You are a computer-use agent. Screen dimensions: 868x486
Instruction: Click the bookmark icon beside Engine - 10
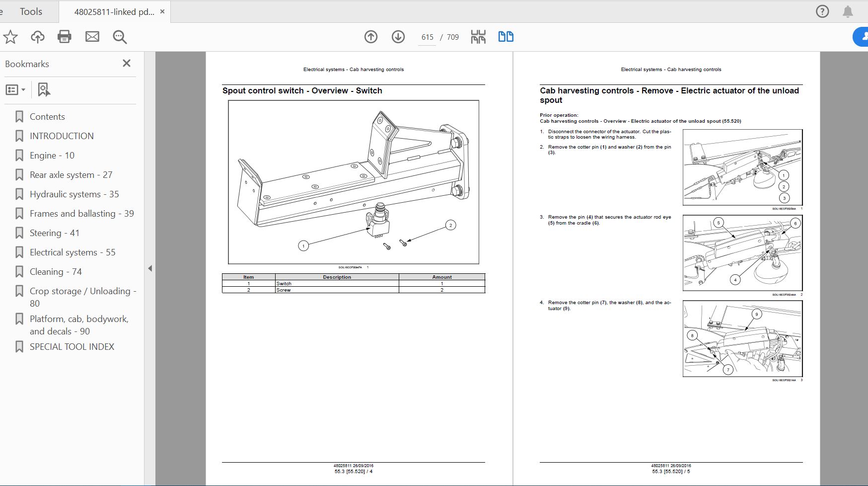point(19,156)
